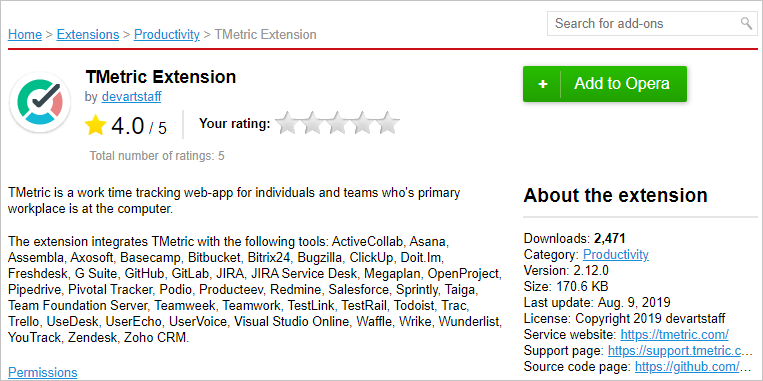Open the support.tmetric support page link
Viewport: 763px width, 381px height.
(680, 350)
